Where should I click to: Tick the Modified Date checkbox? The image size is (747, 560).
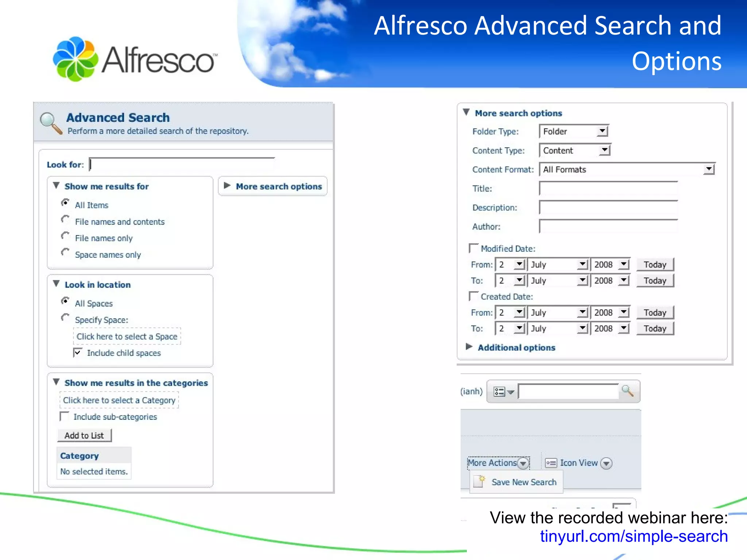[x=473, y=248]
